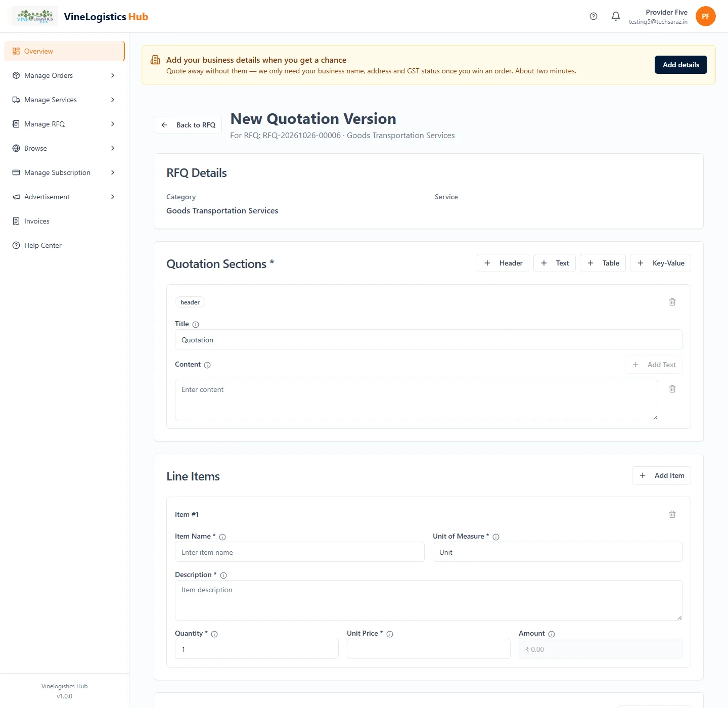
Task: Remove the content text block
Action: click(672, 389)
